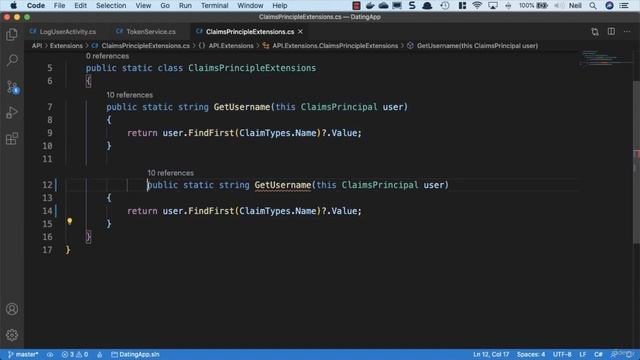Split the editor to the right

pos(611,31)
